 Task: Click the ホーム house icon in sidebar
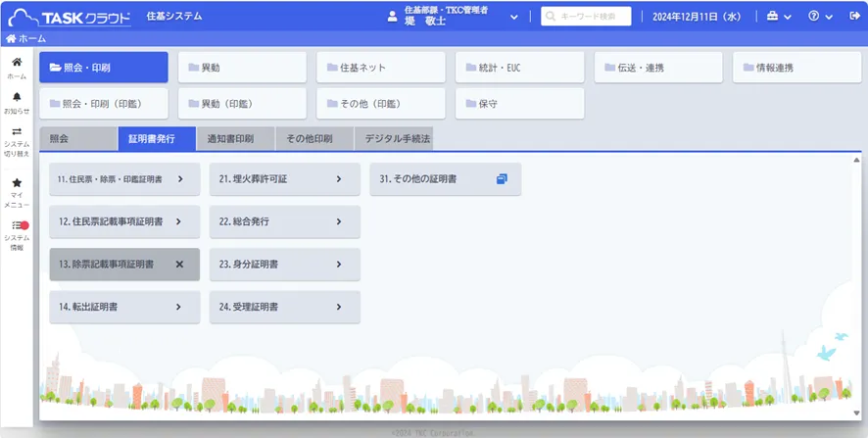[17, 63]
